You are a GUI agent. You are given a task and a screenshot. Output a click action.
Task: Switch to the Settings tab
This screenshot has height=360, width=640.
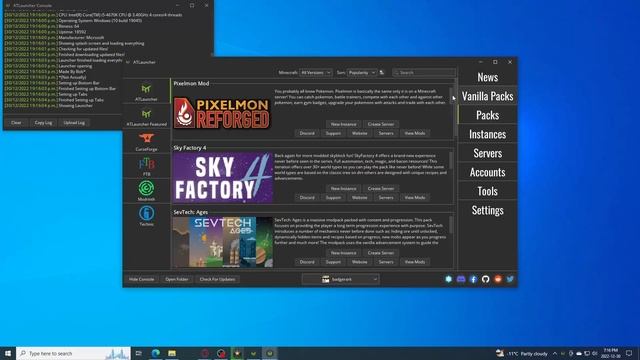tap(487, 210)
